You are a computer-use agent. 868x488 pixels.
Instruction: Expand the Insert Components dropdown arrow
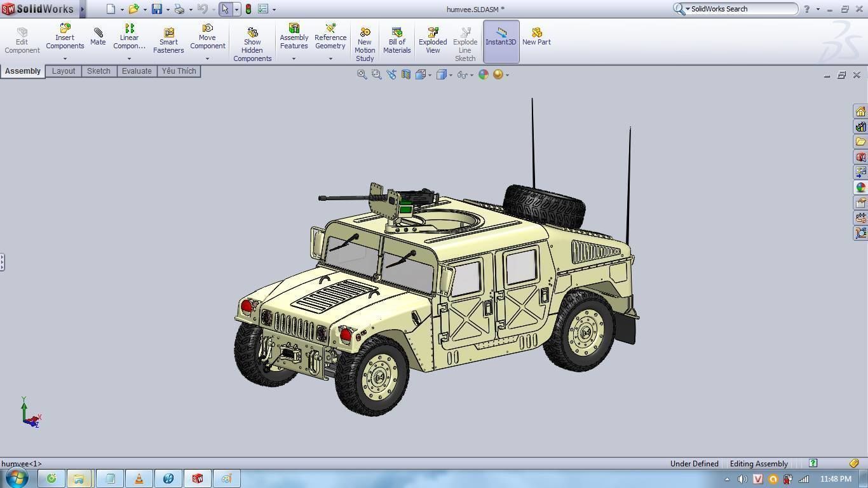coord(64,58)
